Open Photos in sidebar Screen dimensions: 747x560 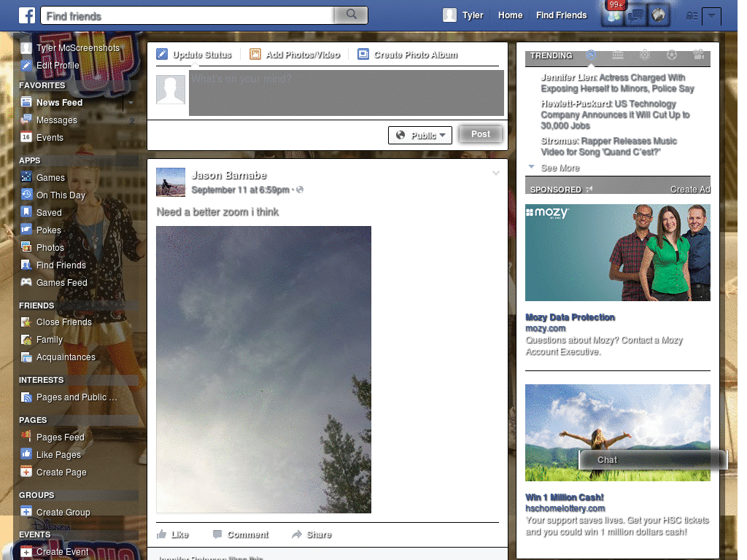tap(50, 248)
